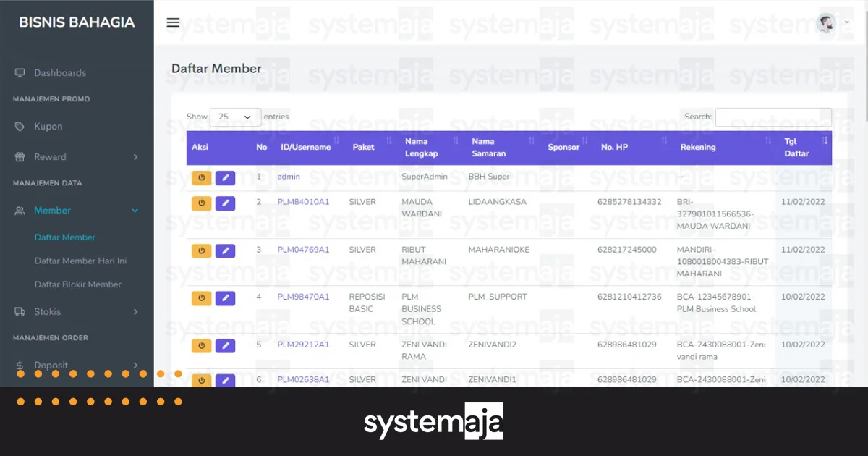Focus the Search input field

tap(773, 117)
